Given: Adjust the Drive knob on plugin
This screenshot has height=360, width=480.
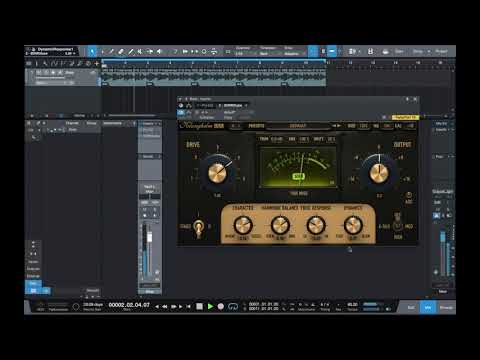Looking at the screenshot, I should (x=218, y=173).
